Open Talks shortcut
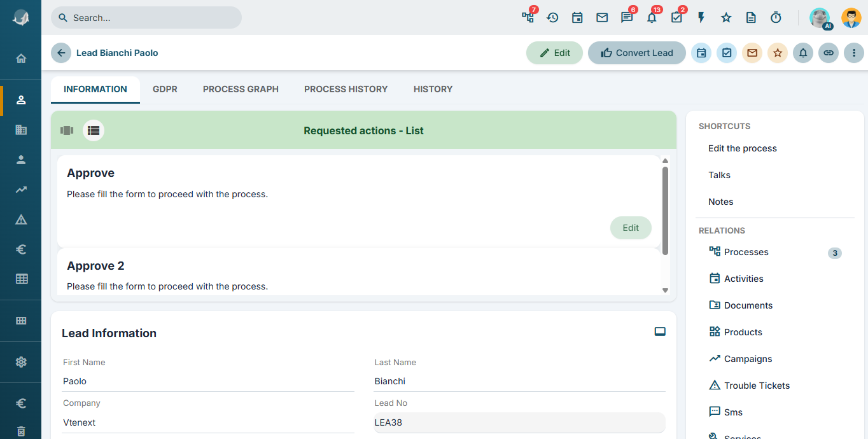868x439 pixels. pyautogui.click(x=719, y=175)
